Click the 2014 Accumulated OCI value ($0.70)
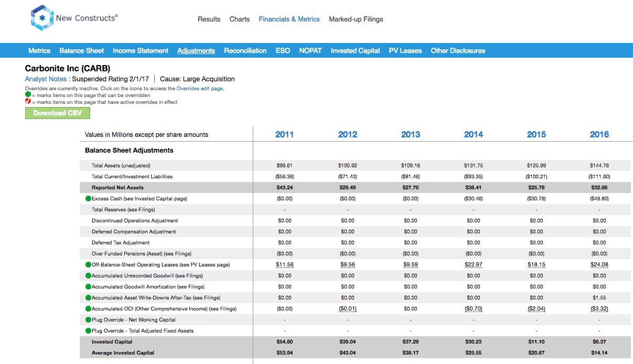 tap(474, 309)
